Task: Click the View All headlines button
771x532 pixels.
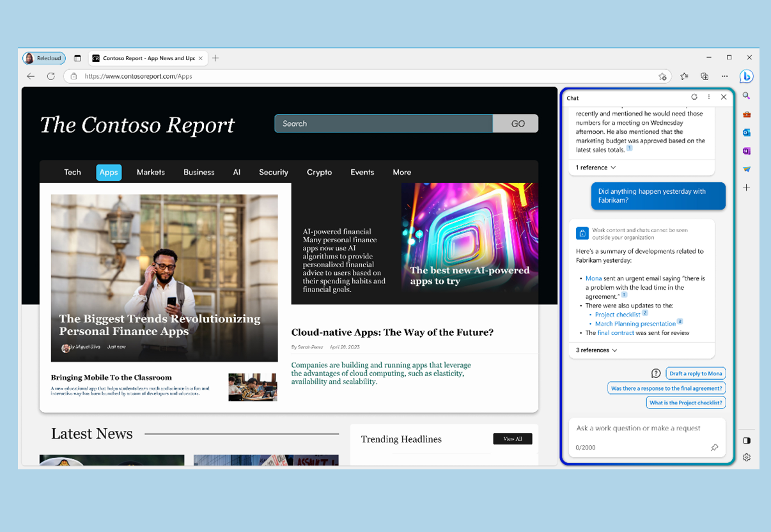Action: 513,439
